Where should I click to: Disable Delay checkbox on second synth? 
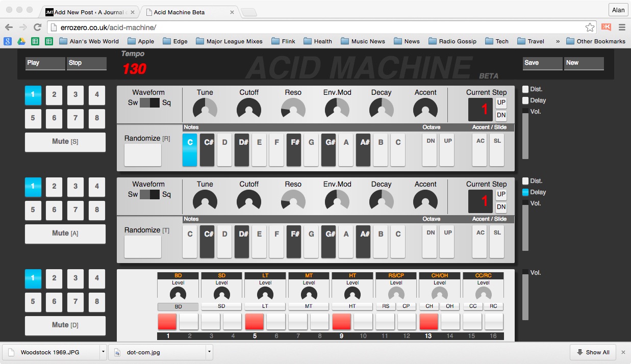tap(525, 192)
